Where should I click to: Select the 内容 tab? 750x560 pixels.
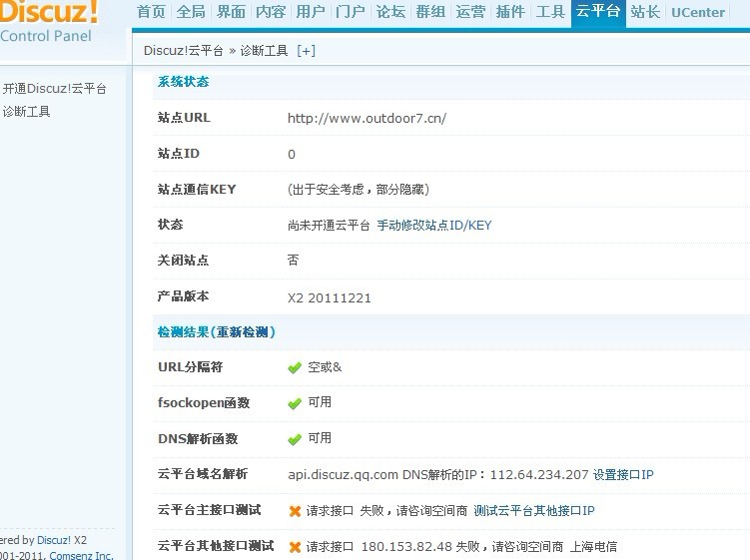click(271, 11)
